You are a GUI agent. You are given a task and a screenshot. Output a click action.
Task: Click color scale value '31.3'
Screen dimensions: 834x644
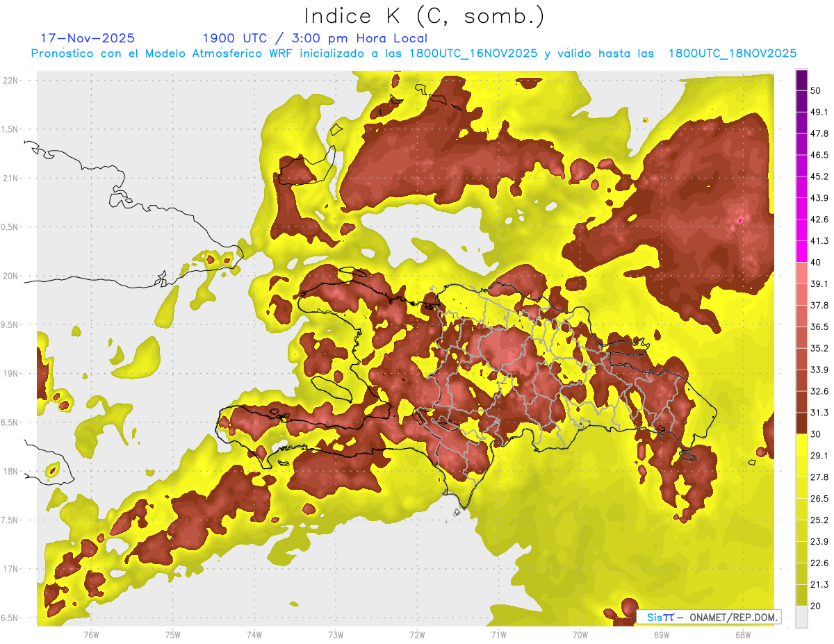pyautogui.click(x=819, y=413)
